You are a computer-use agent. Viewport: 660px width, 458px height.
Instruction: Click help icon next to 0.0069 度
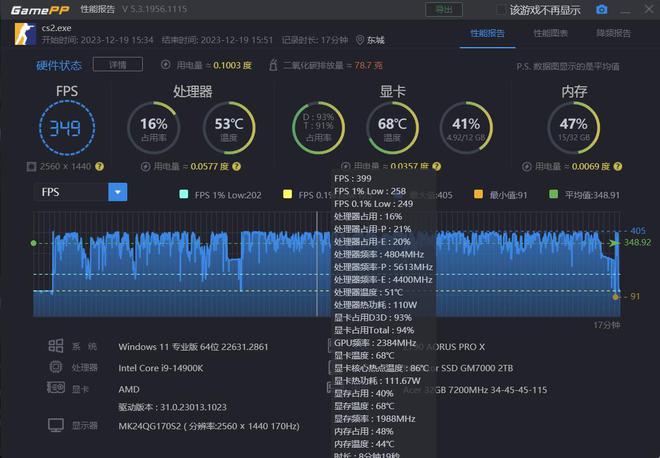click(x=617, y=167)
